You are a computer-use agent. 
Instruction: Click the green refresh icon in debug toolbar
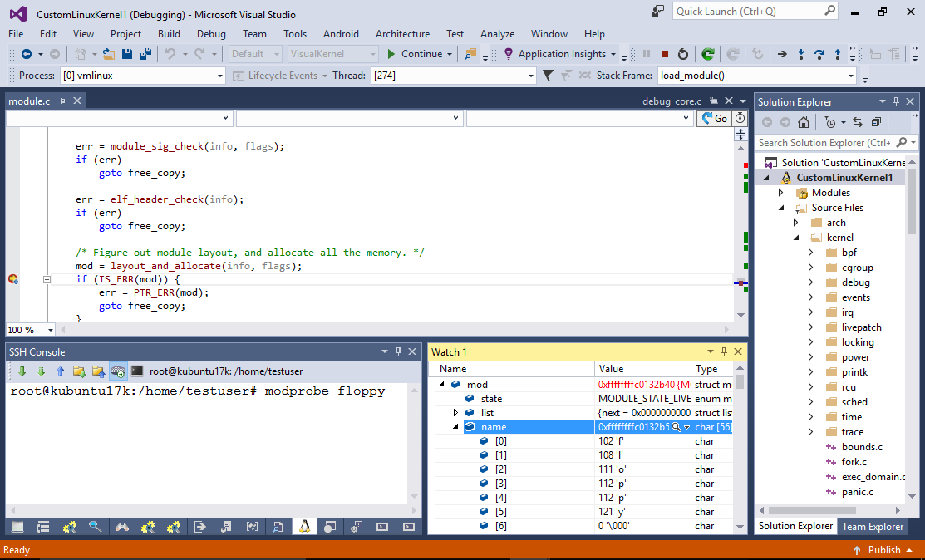pyautogui.click(x=708, y=54)
